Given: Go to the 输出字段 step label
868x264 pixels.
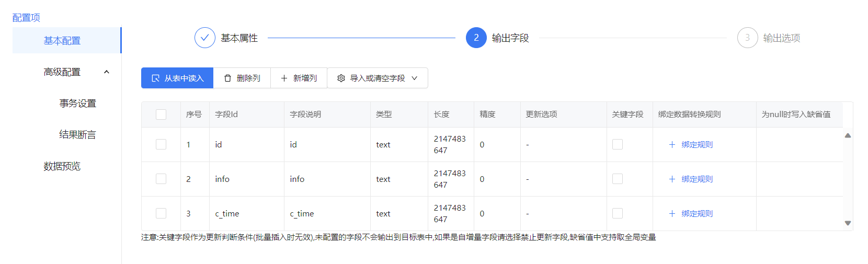Looking at the screenshot, I should click(x=510, y=38).
